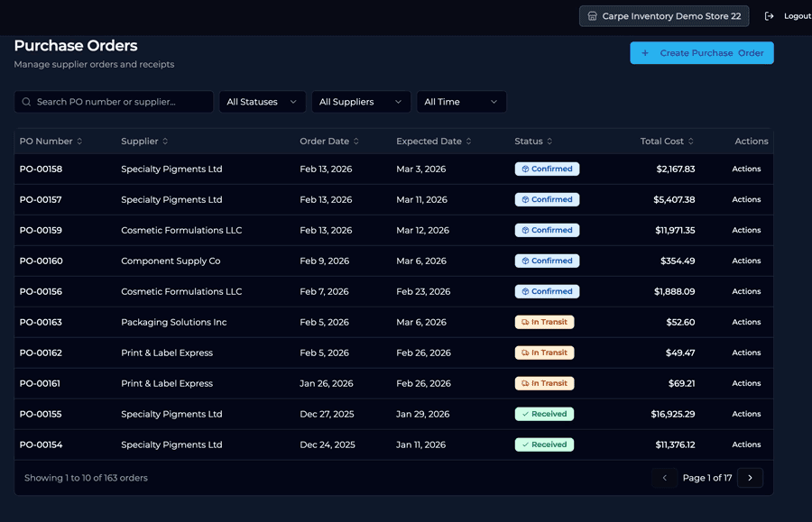812x522 pixels.
Task: Click the PO number or supplier search field
Action: (x=113, y=101)
